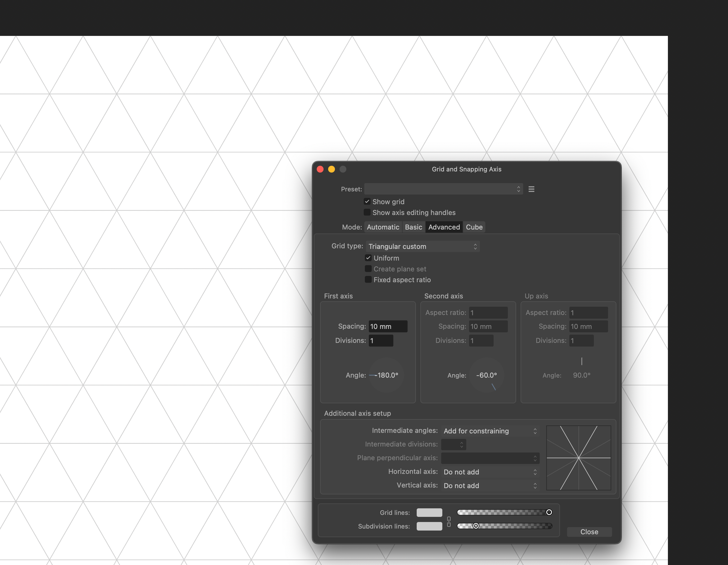Screen dimensions: 728x565
Task: Open the Horizontal axis dropdown
Action: coord(490,472)
